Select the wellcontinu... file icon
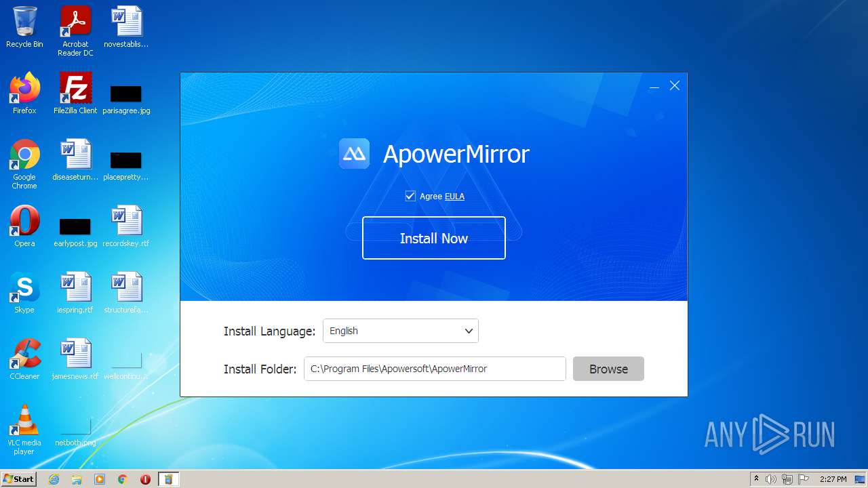This screenshot has height=488, width=868. [x=126, y=365]
